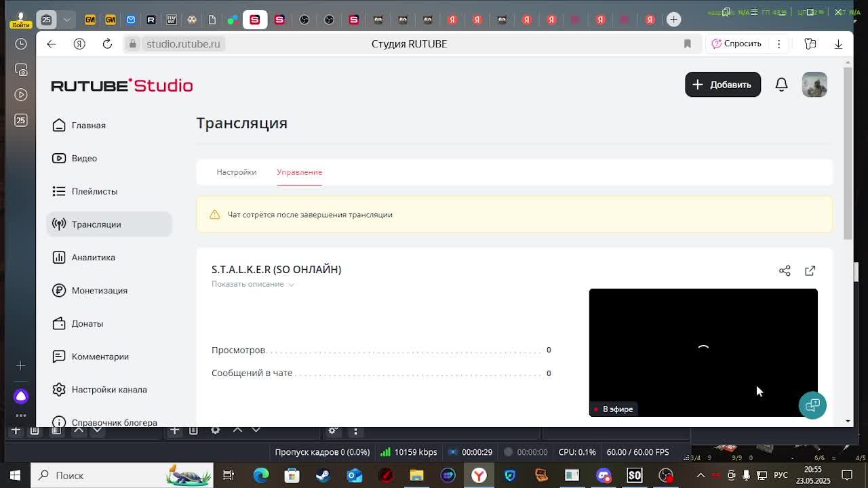Select Трансляции in the sidebar
868x488 pixels.
click(108, 224)
